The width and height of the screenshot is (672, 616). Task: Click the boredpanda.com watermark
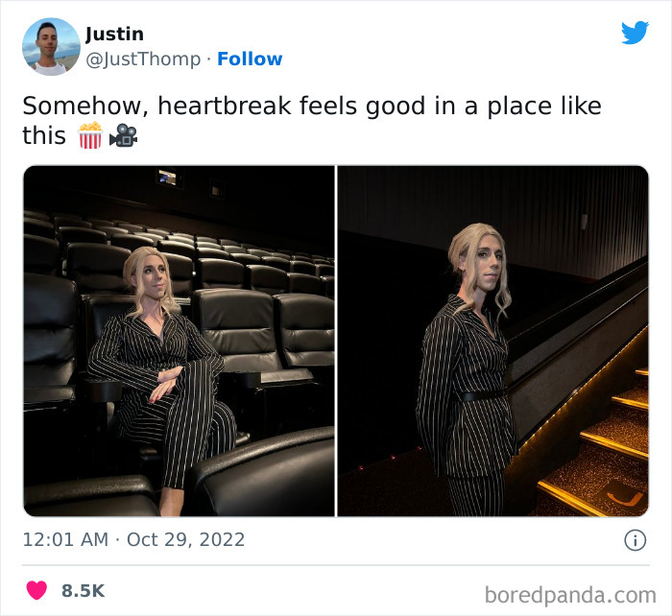coord(570,595)
